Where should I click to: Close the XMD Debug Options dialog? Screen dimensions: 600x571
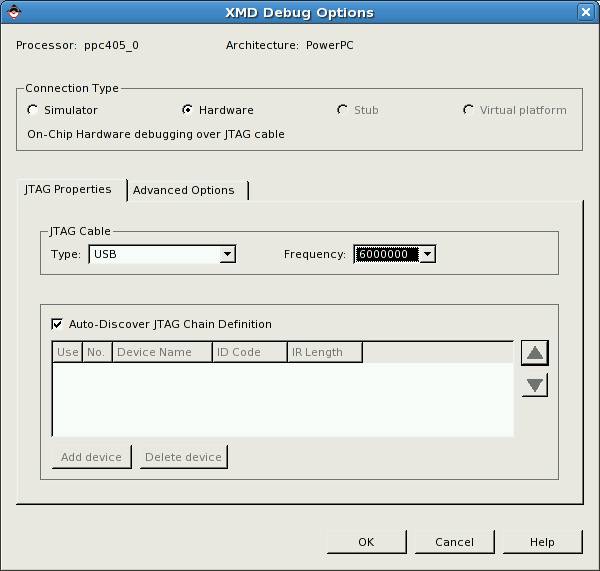point(586,12)
